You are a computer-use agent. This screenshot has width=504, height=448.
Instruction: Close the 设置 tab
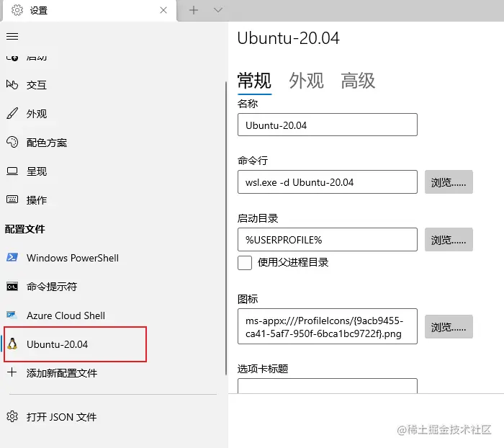pyautogui.click(x=163, y=10)
